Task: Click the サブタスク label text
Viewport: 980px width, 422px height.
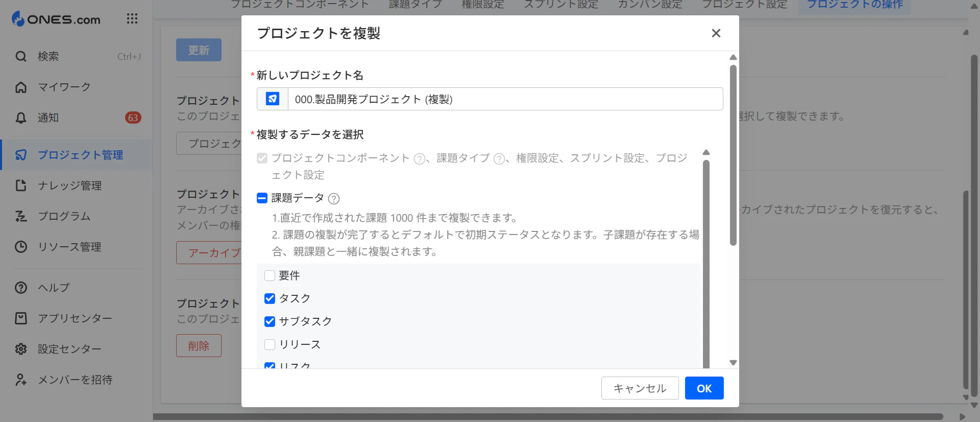Action: (305, 321)
